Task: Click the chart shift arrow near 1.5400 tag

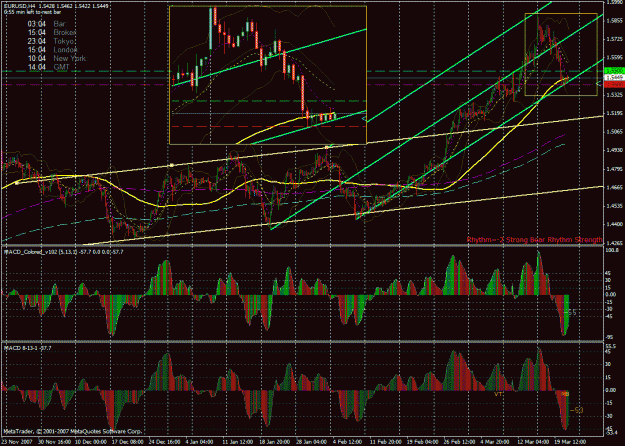Action: coord(598,84)
